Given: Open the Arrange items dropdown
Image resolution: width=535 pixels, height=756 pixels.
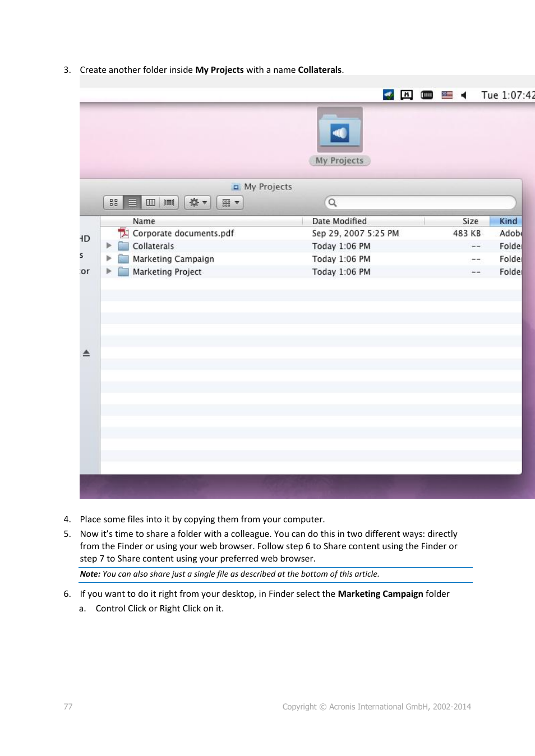Looking at the screenshot, I should coord(230,202).
